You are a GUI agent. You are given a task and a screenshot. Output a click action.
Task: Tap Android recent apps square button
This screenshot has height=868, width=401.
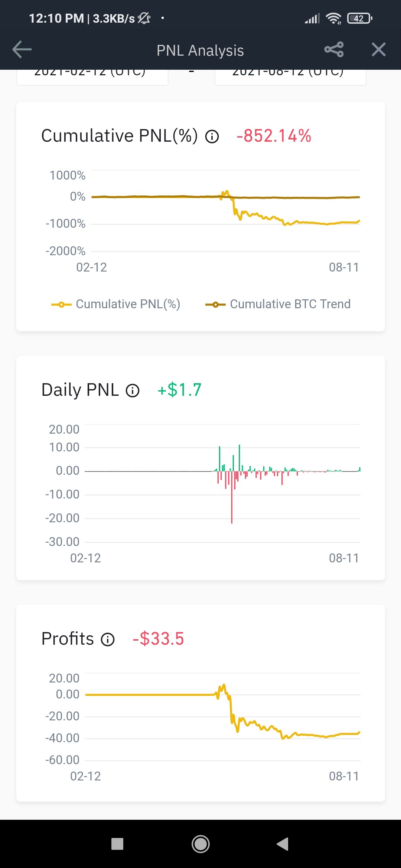[x=117, y=844]
